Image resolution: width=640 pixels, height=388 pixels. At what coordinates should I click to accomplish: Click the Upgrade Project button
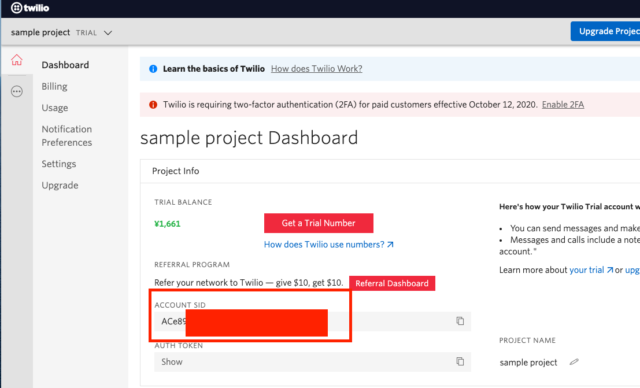[x=605, y=31]
